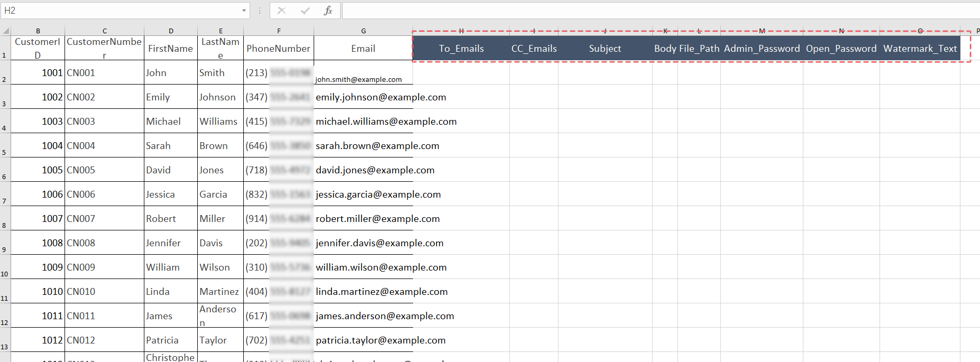980x362 pixels.
Task: Select the Subject header cell
Action: pos(605,48)
